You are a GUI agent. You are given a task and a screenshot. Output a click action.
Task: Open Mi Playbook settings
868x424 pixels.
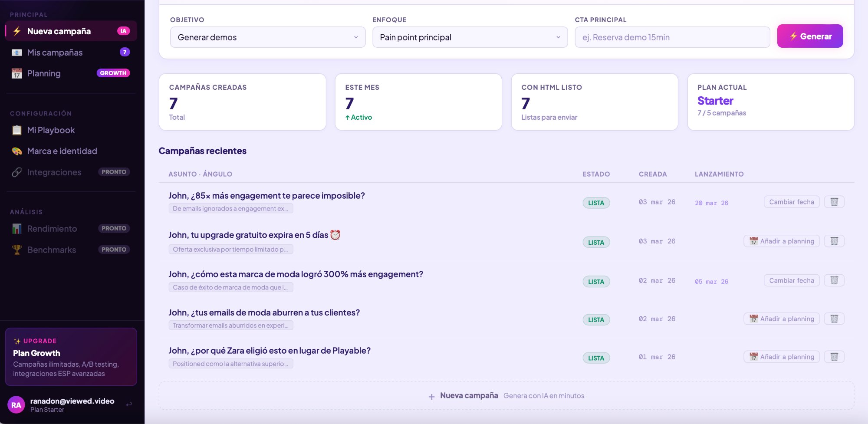click(x=71, y=130)
